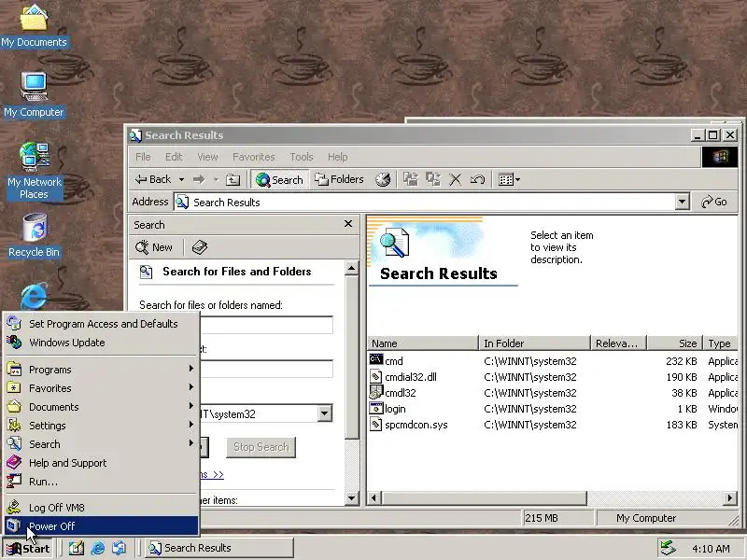Sort results by Relevance column
This screenshot has width=747, height=560.
(618, 343)
